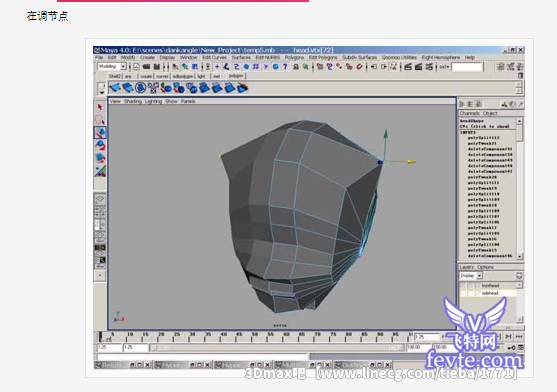Screen dimensions: 557x392
Task: Switch to the polygon shelf tab
Action: point(236,76)
